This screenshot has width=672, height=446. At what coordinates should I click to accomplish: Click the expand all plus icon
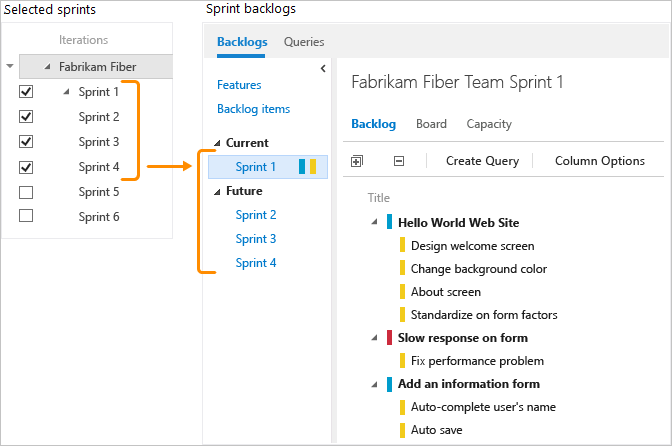(357, 161)
